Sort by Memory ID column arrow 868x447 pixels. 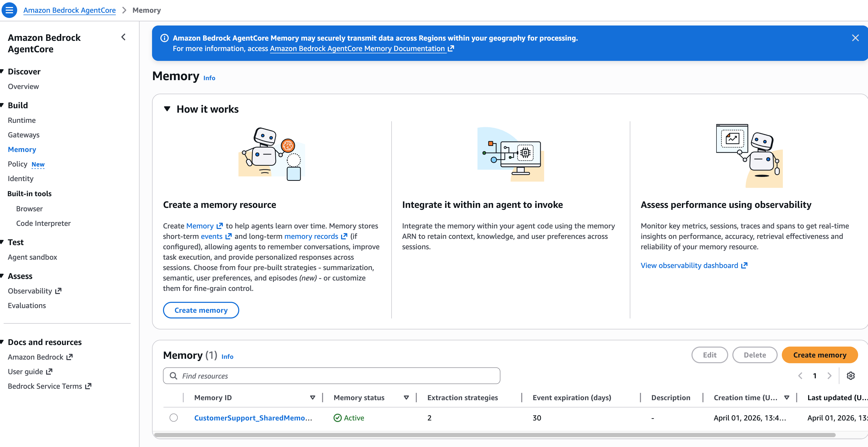pyautogui.click(x=312, y=398)
